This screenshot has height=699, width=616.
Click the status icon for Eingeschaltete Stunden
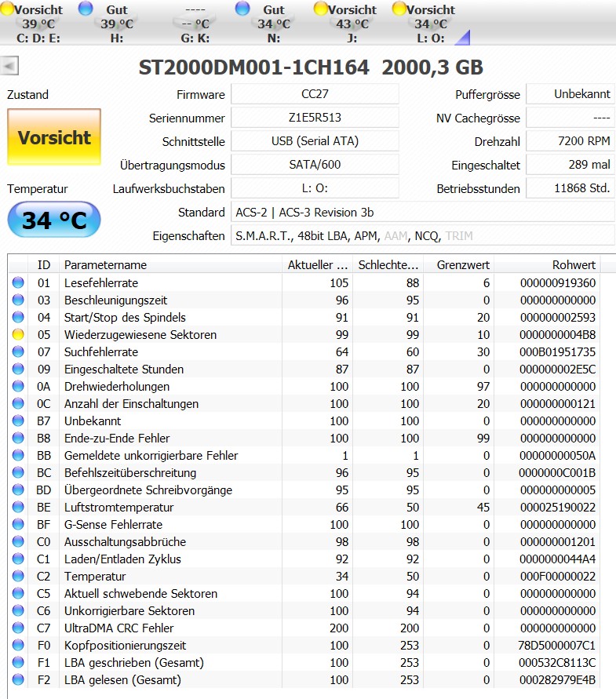coord(18,370)
